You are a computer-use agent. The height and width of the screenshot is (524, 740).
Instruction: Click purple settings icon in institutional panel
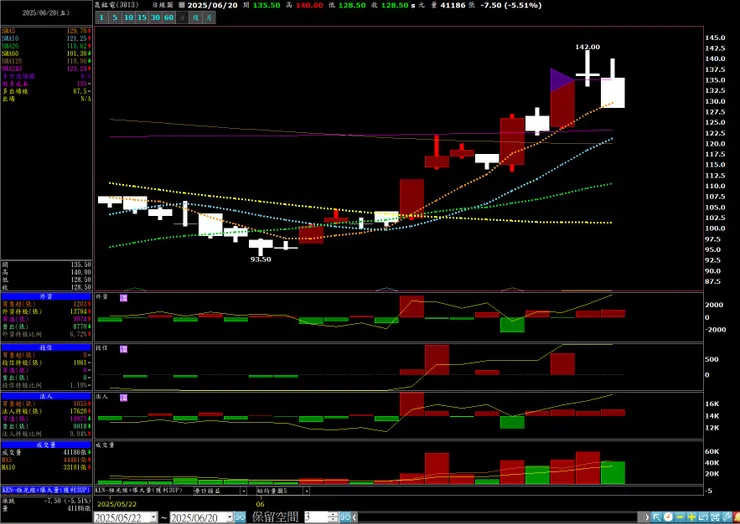click(x=124, y=398)
